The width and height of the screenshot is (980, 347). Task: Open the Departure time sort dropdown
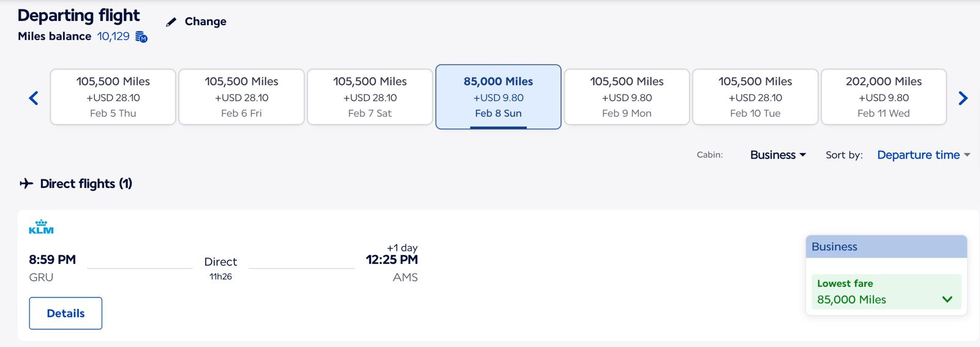923,155
